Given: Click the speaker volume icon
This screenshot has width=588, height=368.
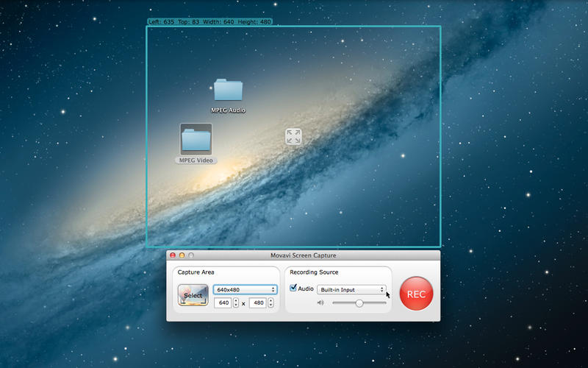Looking at the screenshot, I should [320, 302].
